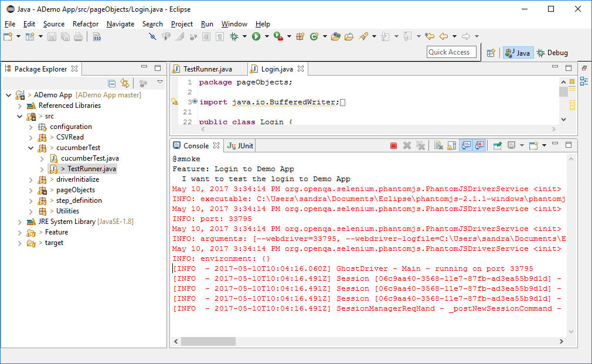
Task: Click the Save toolbar icon
Action: pyautogui.click(x=52, y=36)
